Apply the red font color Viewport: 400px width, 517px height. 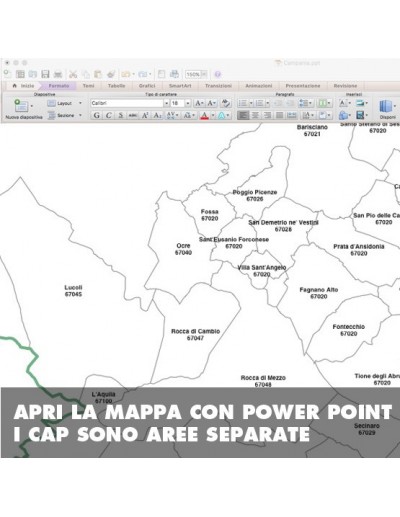[205, 115]
